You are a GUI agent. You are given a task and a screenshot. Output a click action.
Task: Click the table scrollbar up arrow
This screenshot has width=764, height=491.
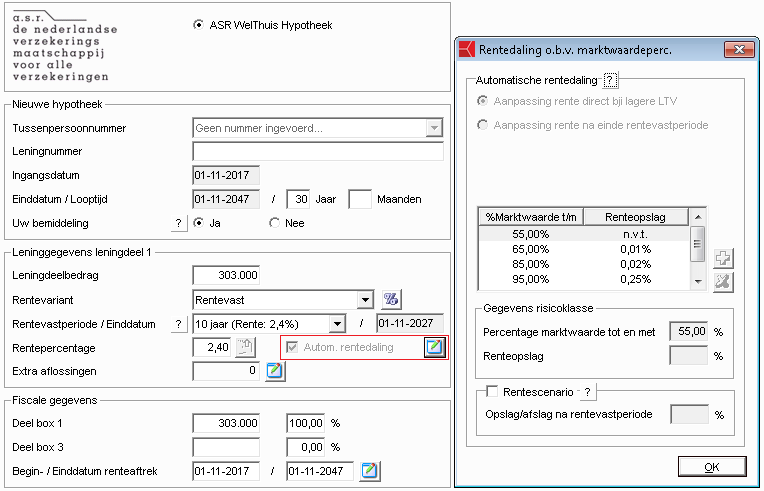pyautogui.click(x=698, y=217)
